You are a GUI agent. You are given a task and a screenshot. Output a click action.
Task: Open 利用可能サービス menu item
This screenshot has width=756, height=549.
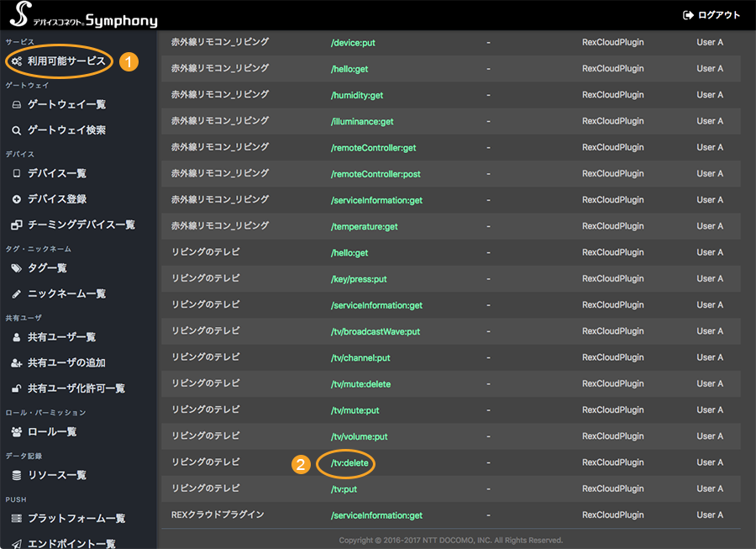[66, 61]
